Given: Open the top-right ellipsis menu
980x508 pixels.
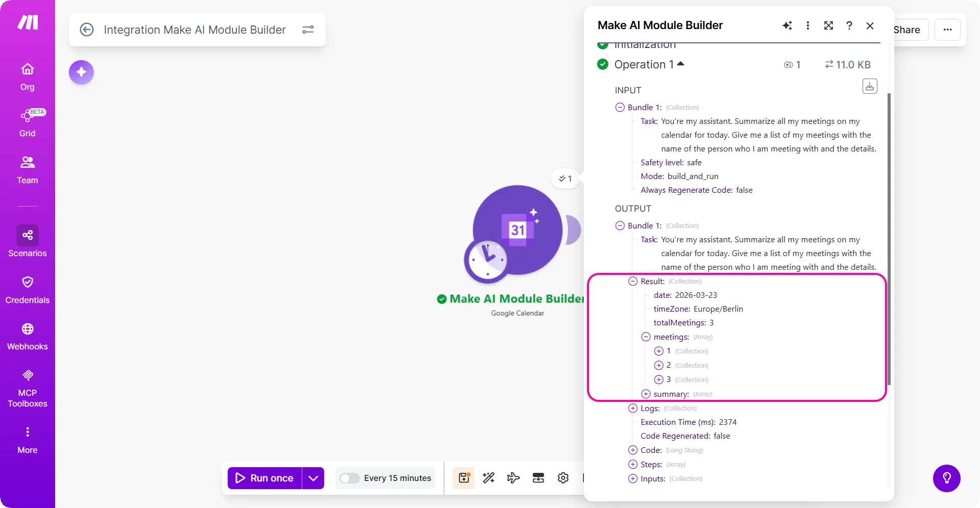Looking at the screenshot, I should pos(947,30).
